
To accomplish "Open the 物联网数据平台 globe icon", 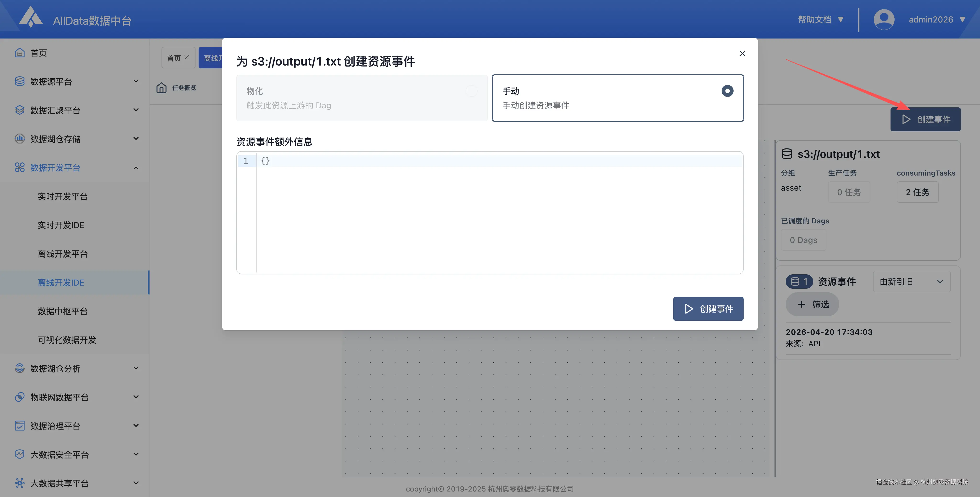I will point(19,397).
